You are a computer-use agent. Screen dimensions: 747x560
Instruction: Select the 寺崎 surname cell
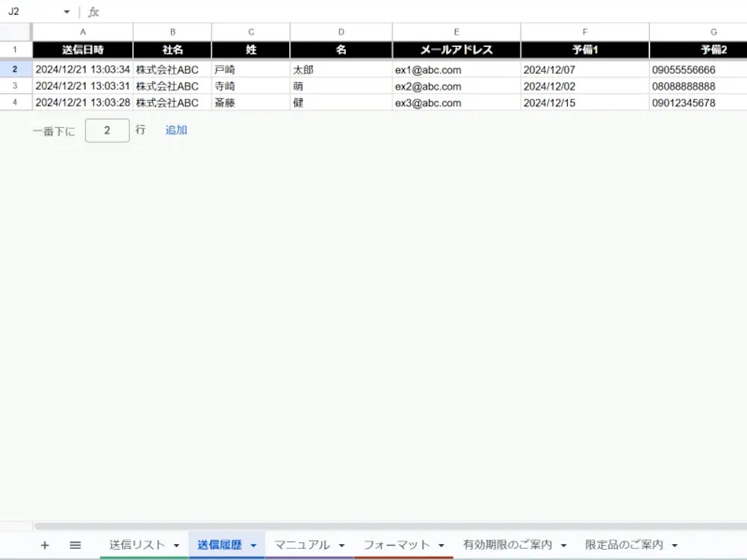(x=251, y=86)
